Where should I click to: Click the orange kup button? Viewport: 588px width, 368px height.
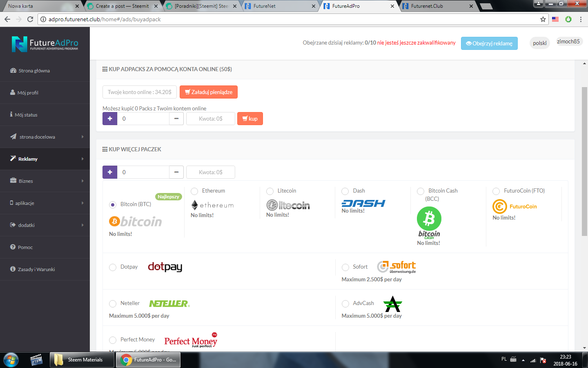coord(250,119)
